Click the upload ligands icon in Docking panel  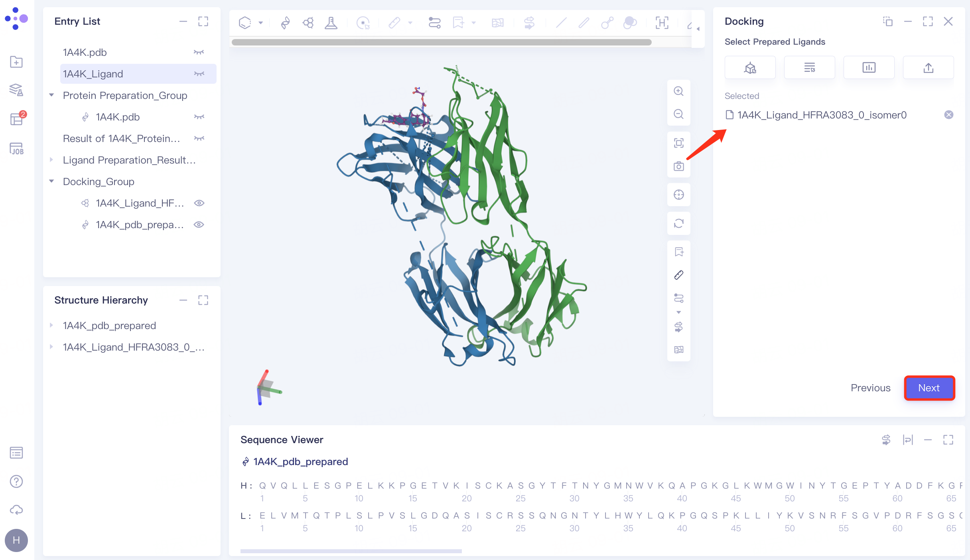(928, 68)
